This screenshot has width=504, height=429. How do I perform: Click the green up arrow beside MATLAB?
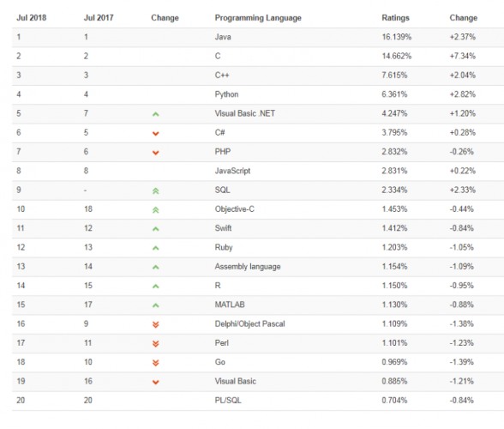tap(156, 305)
